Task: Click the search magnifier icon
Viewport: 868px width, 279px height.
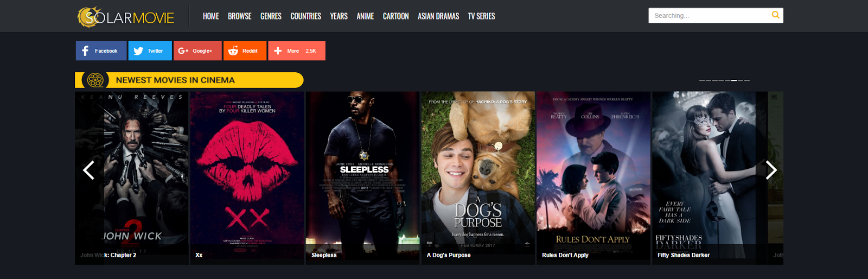Action: [x=776, y=15]
